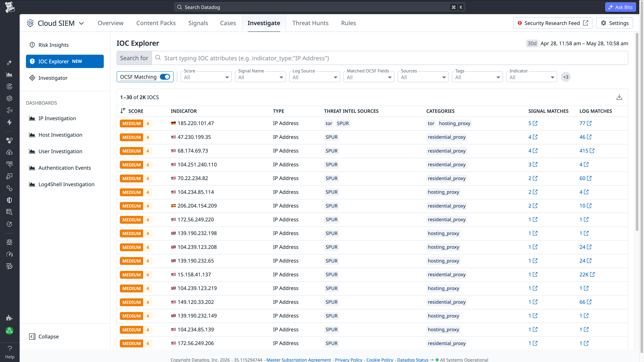Click the Datadog dog logo
Screen dimensions: 644x362
click(x=10, y=7)
